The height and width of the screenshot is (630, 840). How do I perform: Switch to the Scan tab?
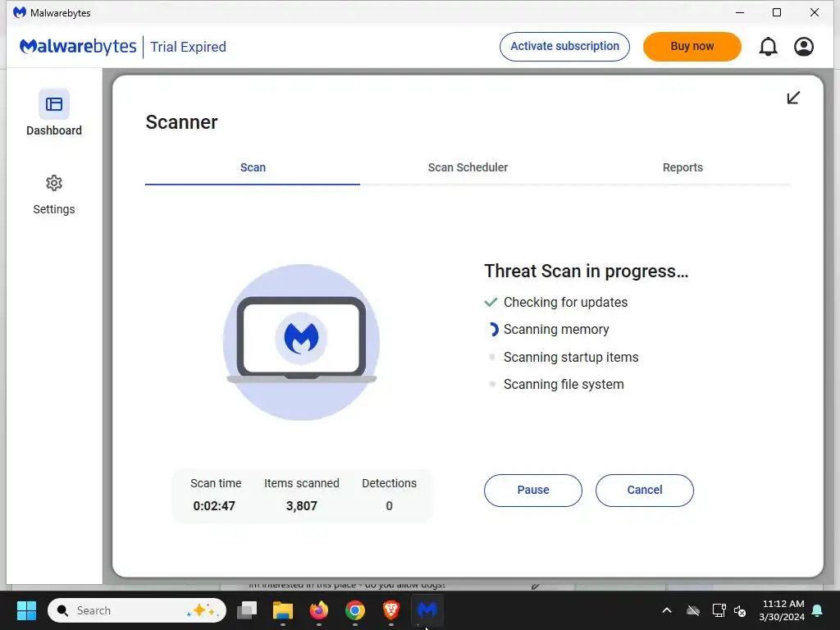coord(253,167)
